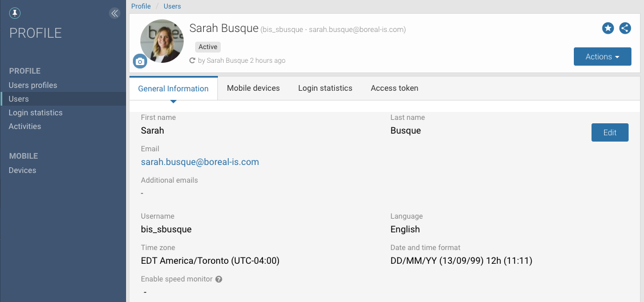
Task: Click the refresh icon next to last-modified text
Action: point(193,61)
